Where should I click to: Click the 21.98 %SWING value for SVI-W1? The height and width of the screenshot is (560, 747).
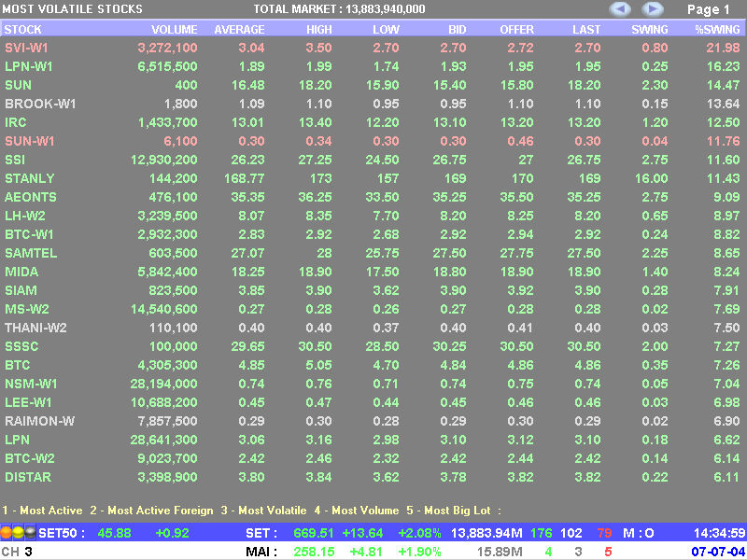pos(723,49)
